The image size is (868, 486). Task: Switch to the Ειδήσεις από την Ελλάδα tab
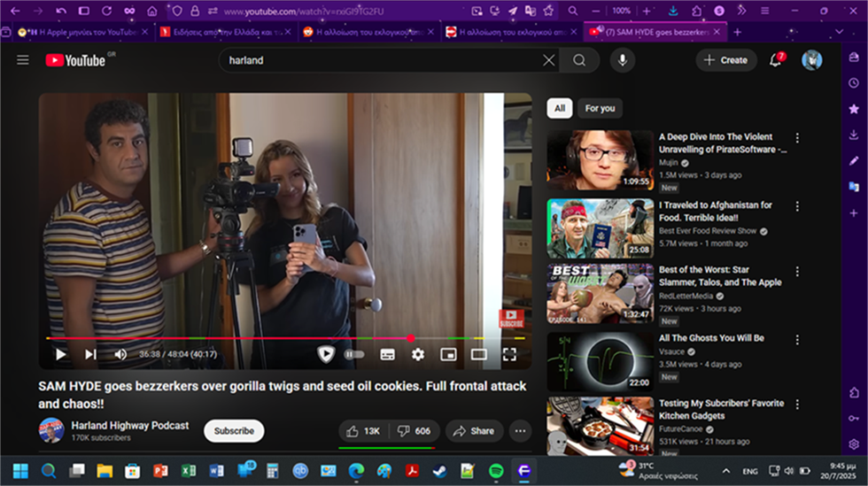[x=225, y=32]
